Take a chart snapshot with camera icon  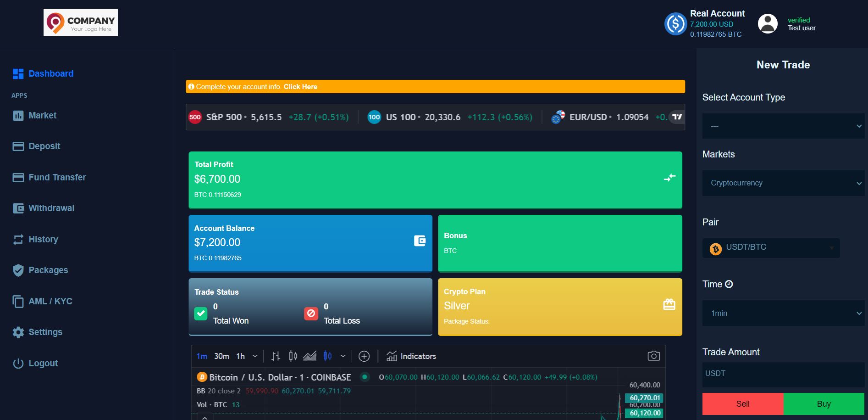click(x=653, y=356)
